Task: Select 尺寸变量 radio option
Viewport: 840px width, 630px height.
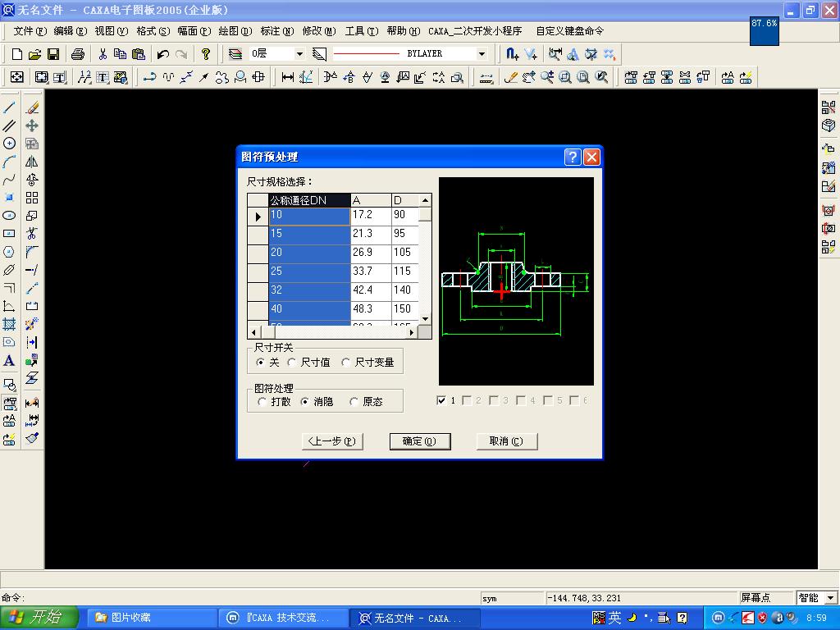Action: (x=346, y=363)
